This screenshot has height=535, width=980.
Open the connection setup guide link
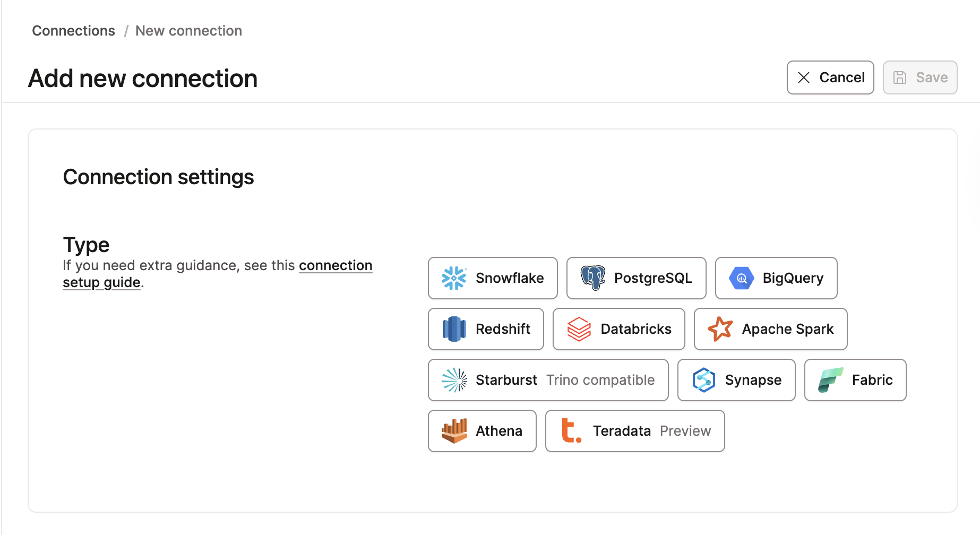[x=335, y=266]
